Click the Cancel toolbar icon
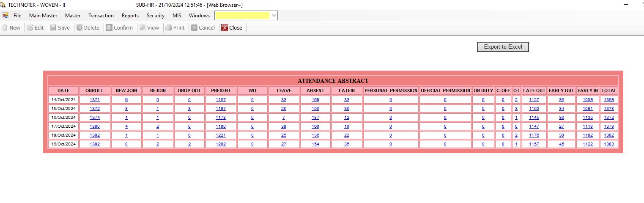Image resolution: width=644 pixels, height=203 pixels. pos(194,28)
